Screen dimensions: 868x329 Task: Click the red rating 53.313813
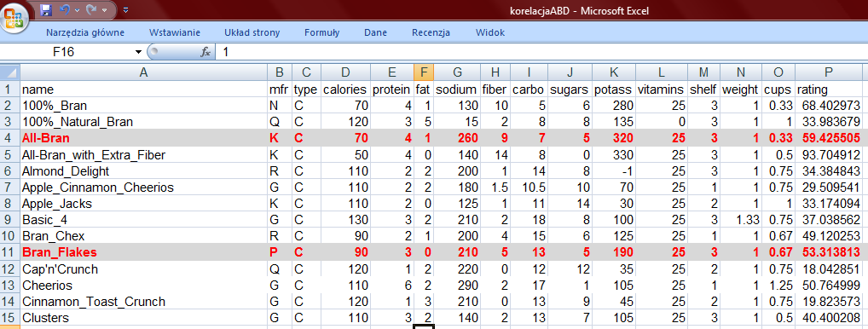(829, 252)
